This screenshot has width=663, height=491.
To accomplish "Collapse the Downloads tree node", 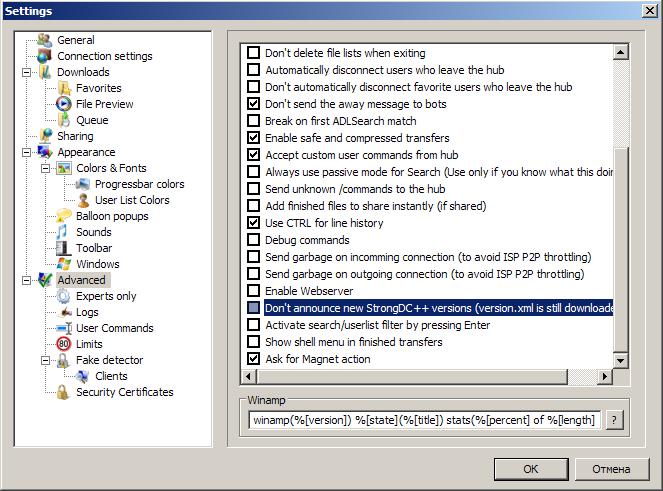I will [27, 72].
